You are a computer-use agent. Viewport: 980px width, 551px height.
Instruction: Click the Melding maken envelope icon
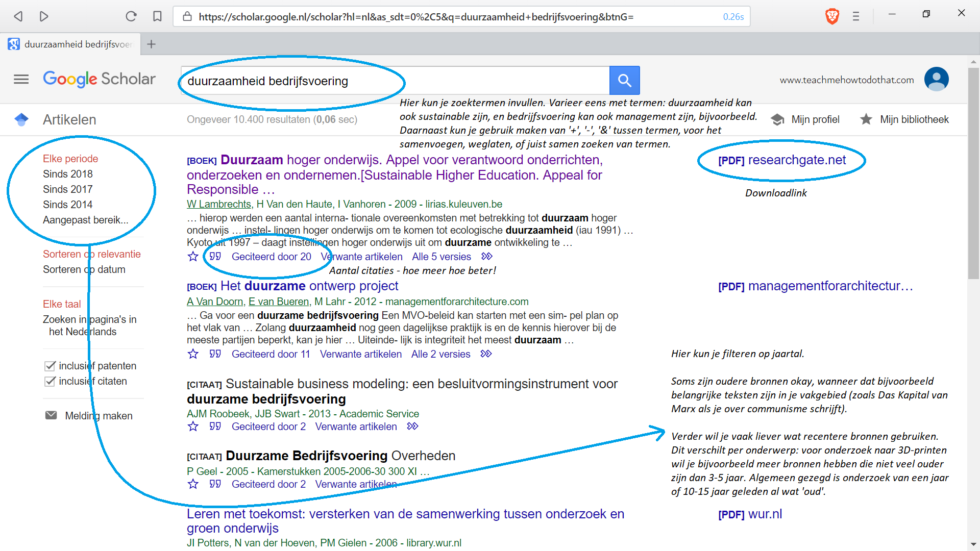[51, 415]
